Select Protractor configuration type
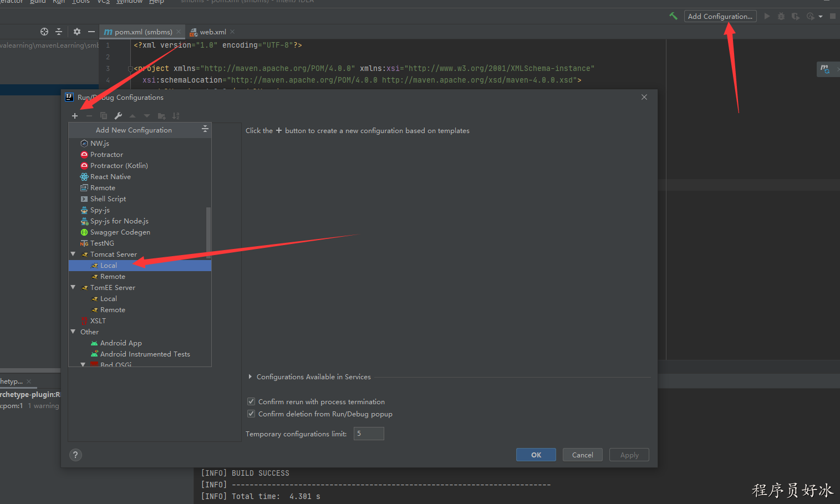The width and height of the screenshot is (840, 504). coord(140,154)
